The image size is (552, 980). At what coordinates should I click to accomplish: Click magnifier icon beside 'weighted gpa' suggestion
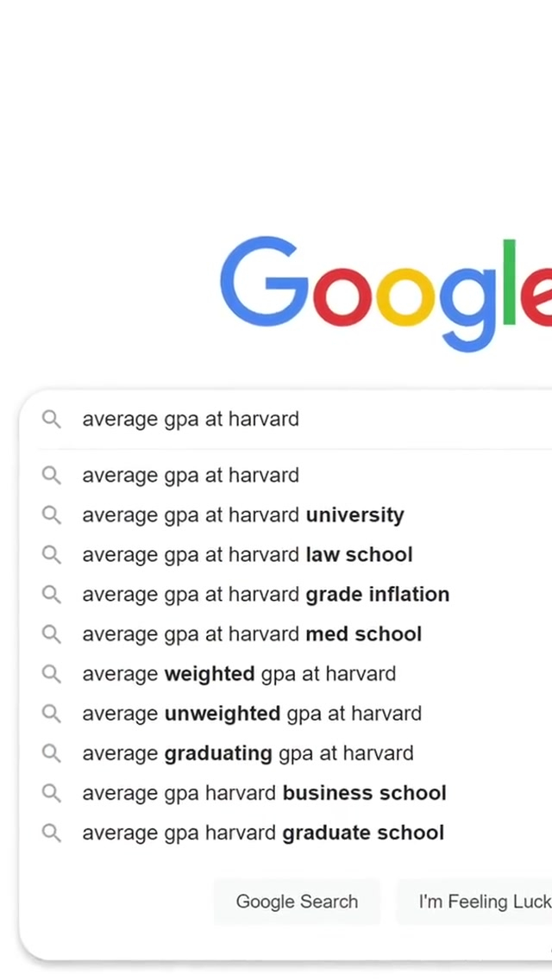click(52, 674)
